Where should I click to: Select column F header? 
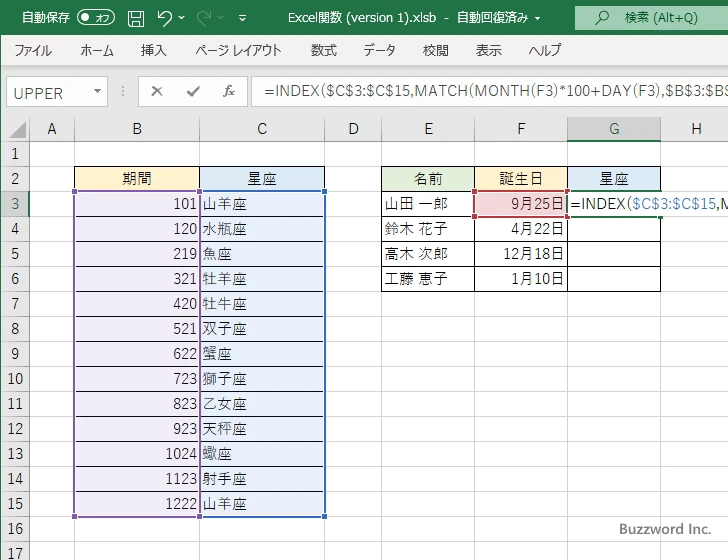pyautogui.click(x=521, y=129)
